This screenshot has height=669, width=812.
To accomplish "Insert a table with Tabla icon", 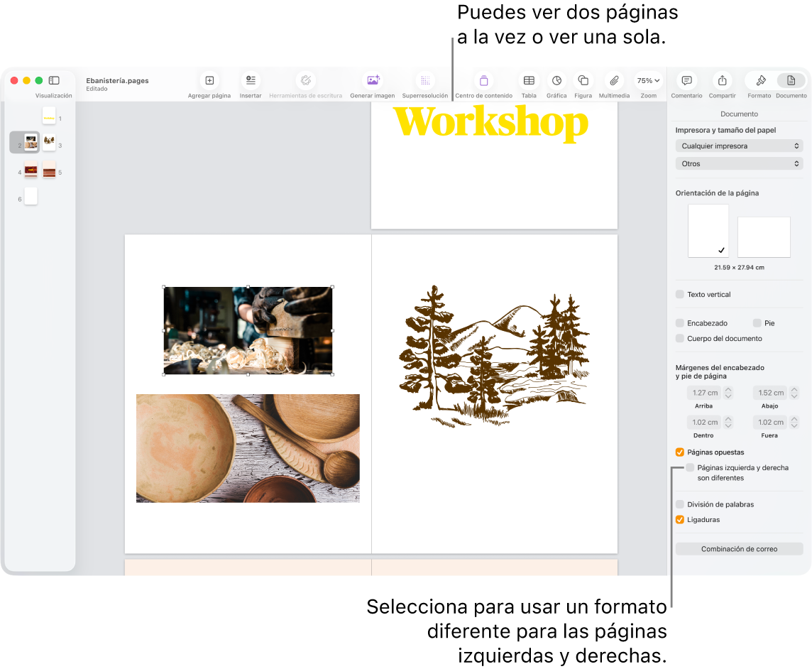I will click(x=529, y=81).
